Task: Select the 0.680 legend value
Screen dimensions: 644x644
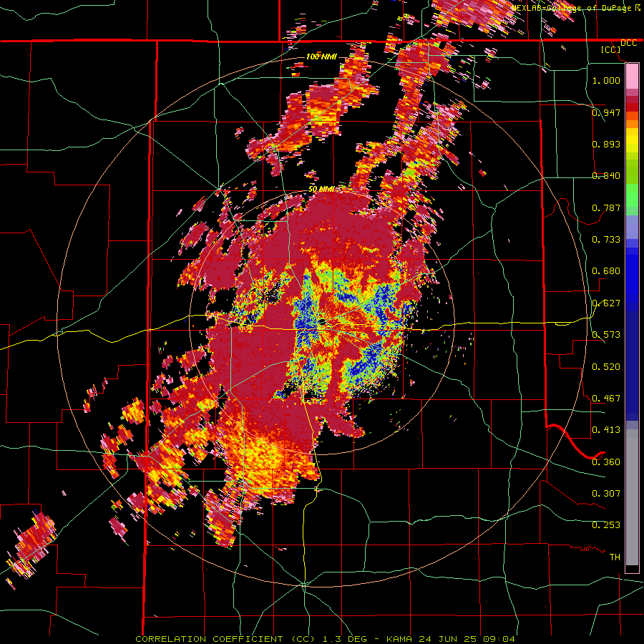Action: click(x=606, y=271)
